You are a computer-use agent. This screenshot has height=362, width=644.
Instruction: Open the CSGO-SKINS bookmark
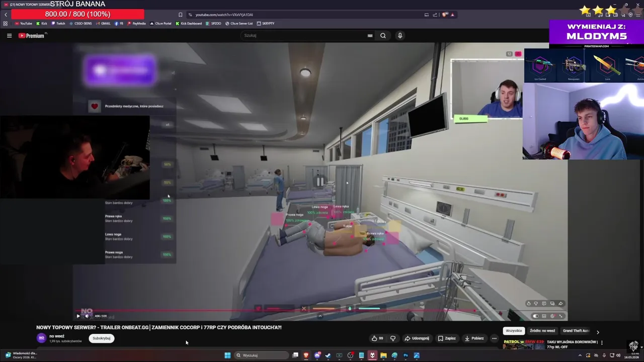81,24
